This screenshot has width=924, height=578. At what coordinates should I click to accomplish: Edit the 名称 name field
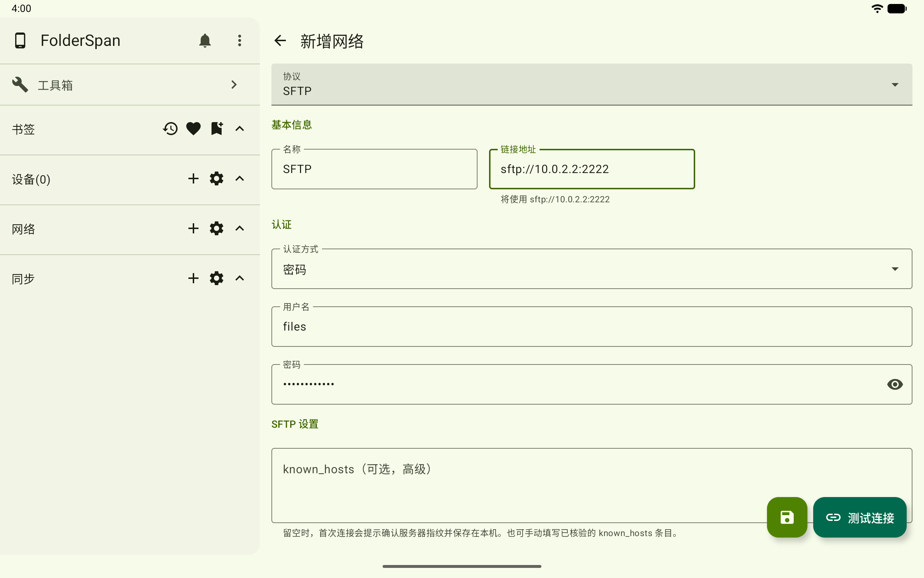coord(374,169)
